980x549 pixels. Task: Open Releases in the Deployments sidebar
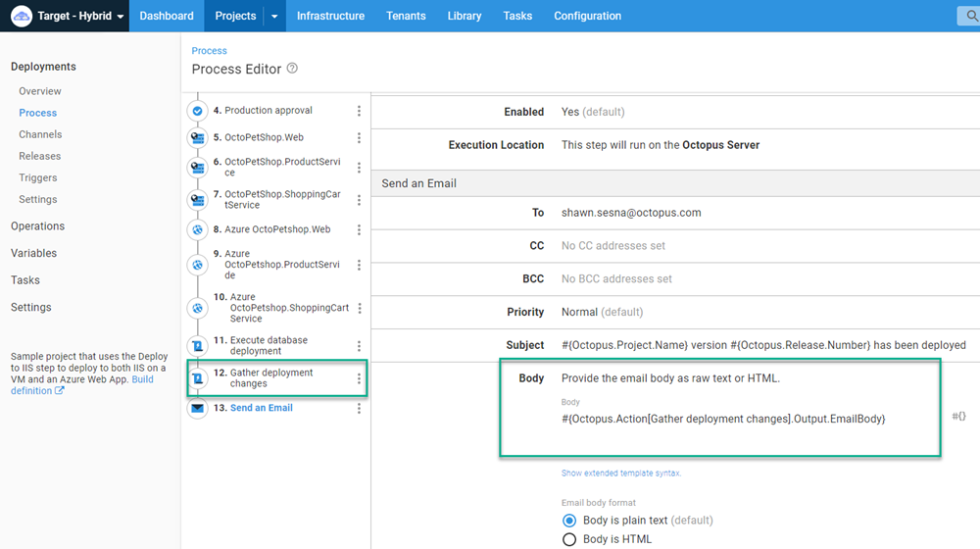(39, 156)
